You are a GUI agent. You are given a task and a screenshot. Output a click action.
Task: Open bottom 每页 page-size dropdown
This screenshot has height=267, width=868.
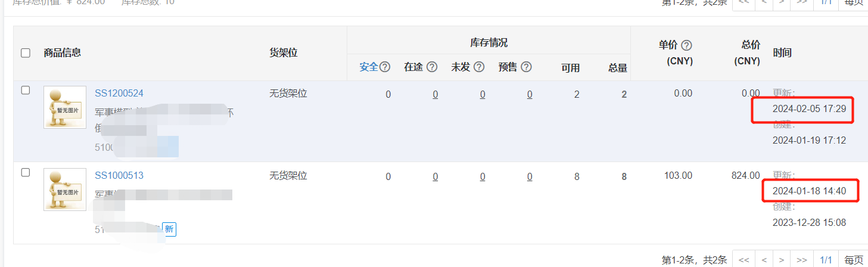coord(854,260)
